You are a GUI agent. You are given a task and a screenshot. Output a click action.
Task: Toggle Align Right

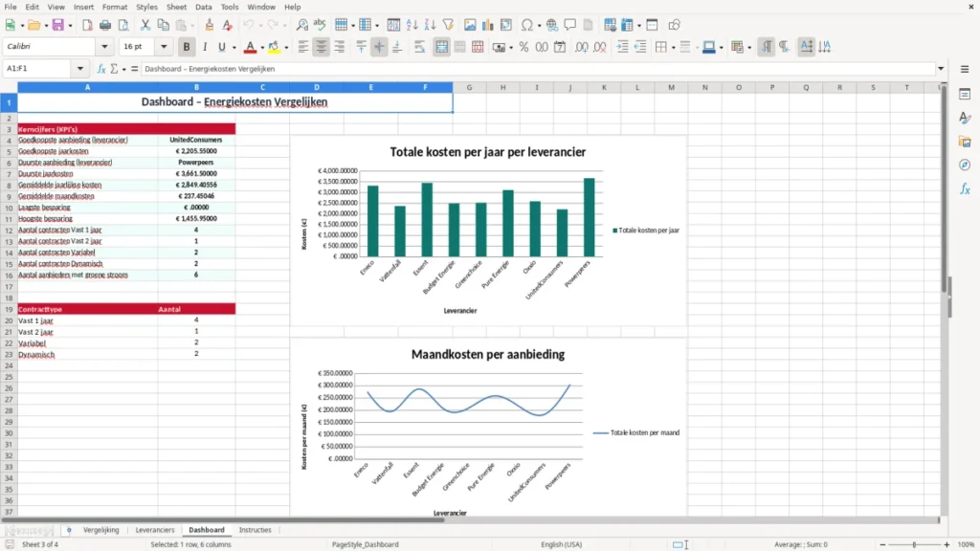coord(340,47)
